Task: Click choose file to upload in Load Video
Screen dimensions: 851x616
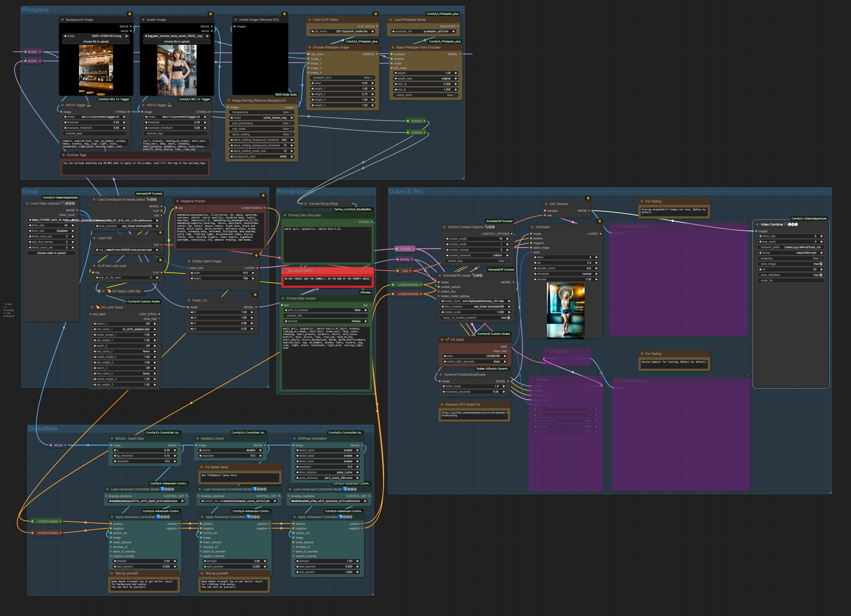Action: tap(51, 253)
